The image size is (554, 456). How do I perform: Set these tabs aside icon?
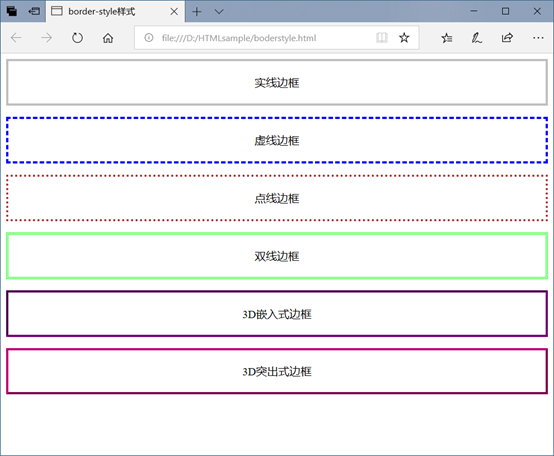(x=34, y=11)
